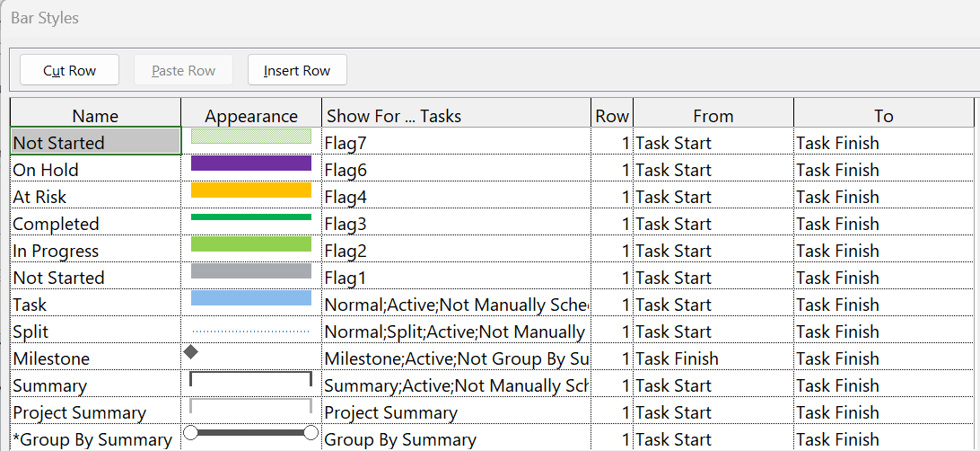Click the Name column header

click(x=96, y=114)
